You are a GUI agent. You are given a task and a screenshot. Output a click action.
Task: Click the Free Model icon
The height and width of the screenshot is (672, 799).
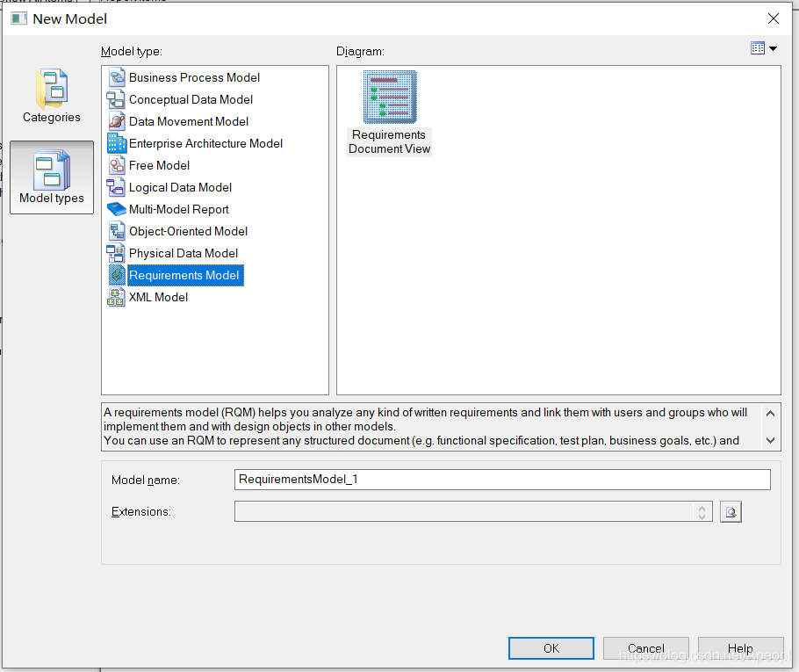(117, 165)
